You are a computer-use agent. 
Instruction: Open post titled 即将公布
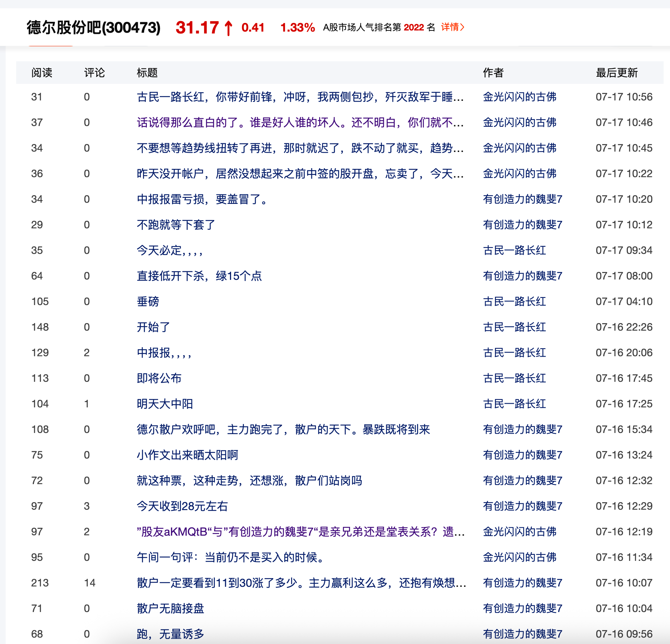click(x=159, y=378)
